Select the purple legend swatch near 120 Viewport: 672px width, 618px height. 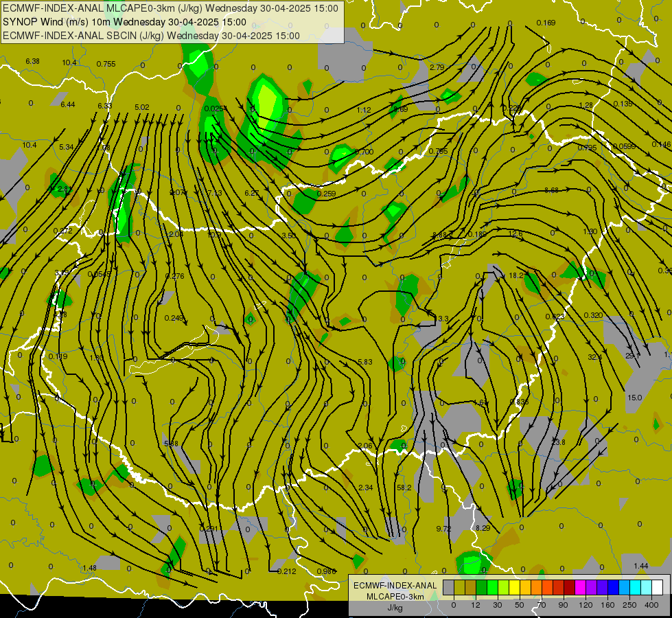click(591, 587)
